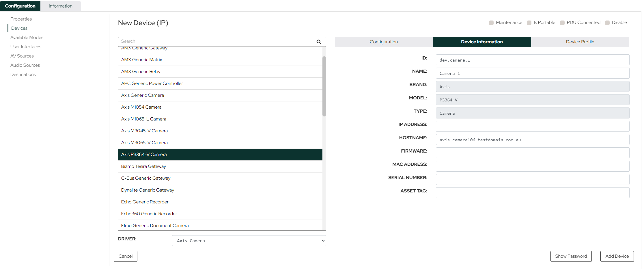Select APC Generic Power Controller
Screen dimensions: 644x269
220,84
